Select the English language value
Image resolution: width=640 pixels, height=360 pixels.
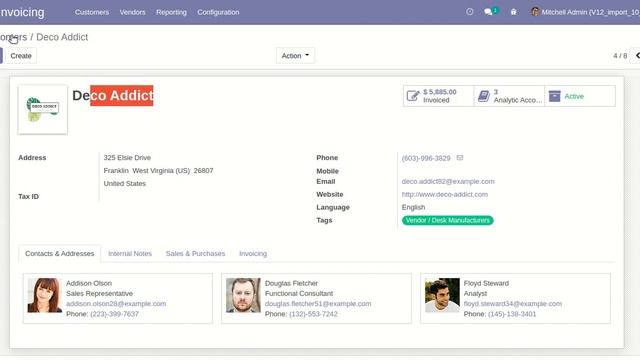413,207
